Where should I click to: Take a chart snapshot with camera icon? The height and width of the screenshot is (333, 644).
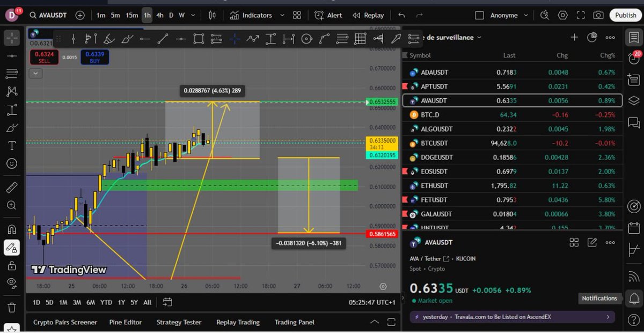coord(598,15)
